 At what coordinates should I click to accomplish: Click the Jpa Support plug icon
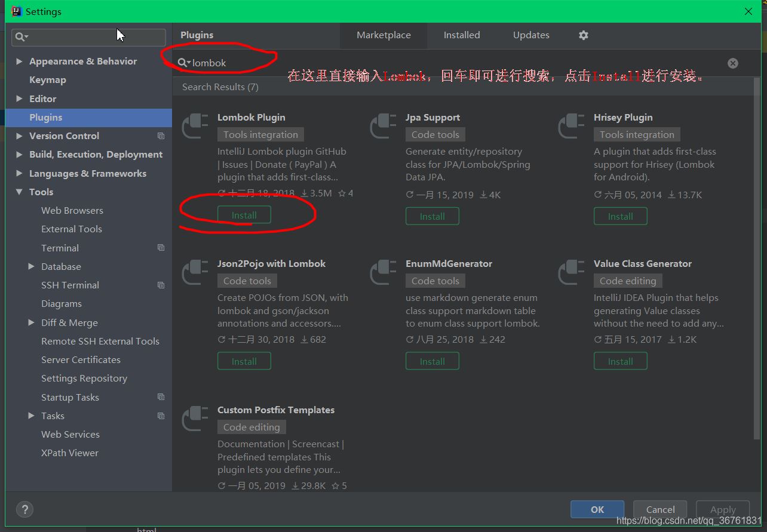383,126
